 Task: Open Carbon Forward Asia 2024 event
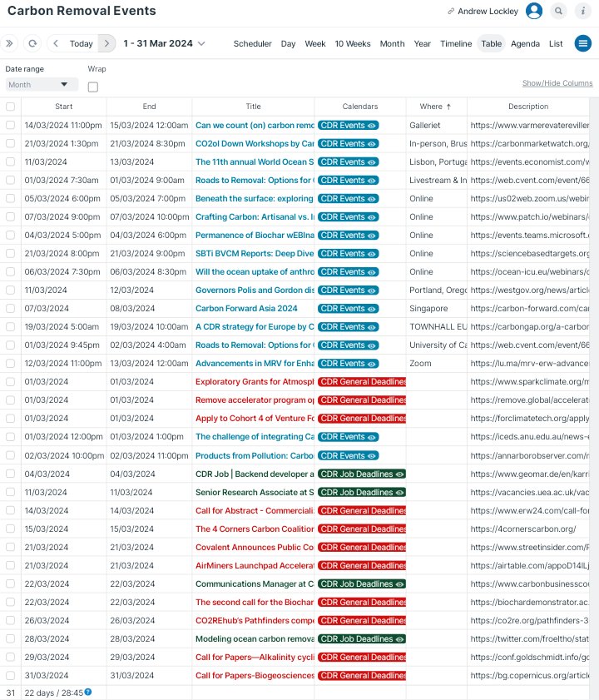point(246,309)
